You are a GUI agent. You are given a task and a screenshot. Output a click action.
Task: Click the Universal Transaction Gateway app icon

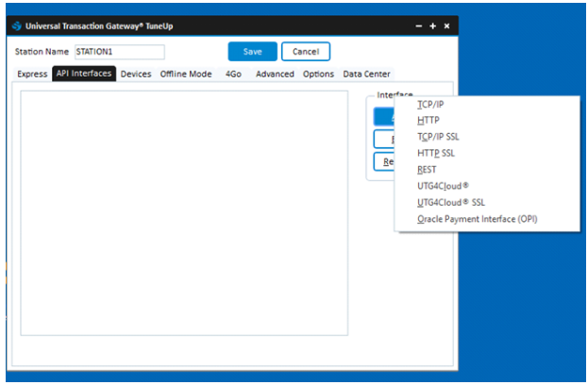point(18,25)
